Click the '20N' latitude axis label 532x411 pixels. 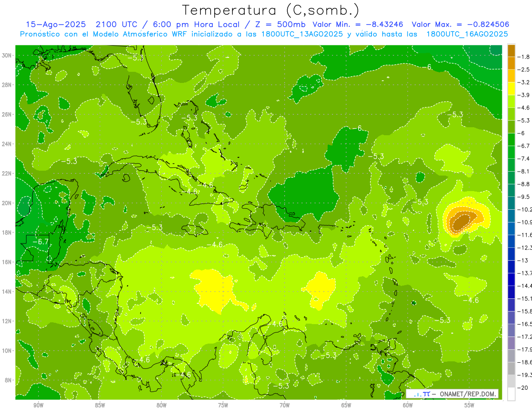pos(8,203)
